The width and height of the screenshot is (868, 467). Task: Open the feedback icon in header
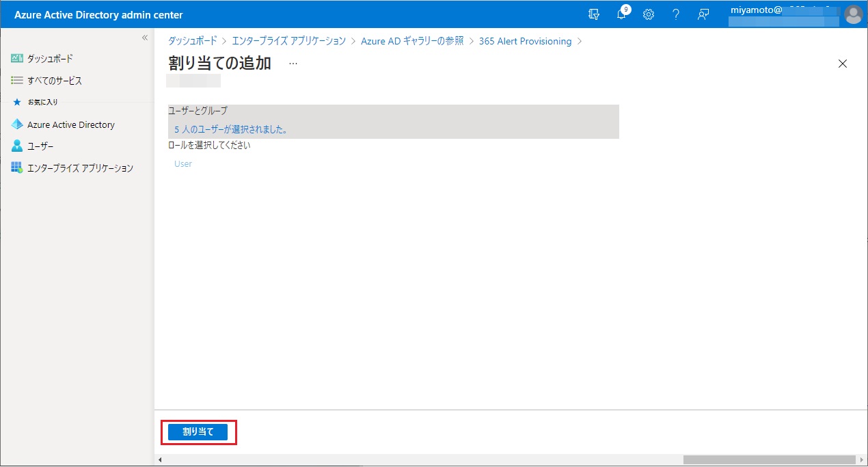703,14
